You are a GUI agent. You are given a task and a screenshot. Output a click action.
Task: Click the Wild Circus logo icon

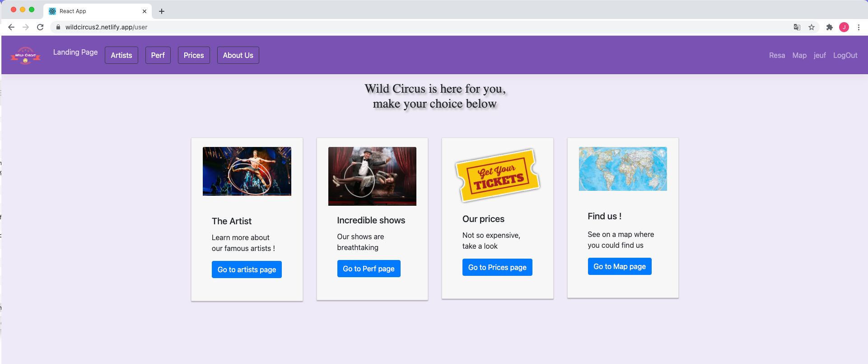coord(26,55)
